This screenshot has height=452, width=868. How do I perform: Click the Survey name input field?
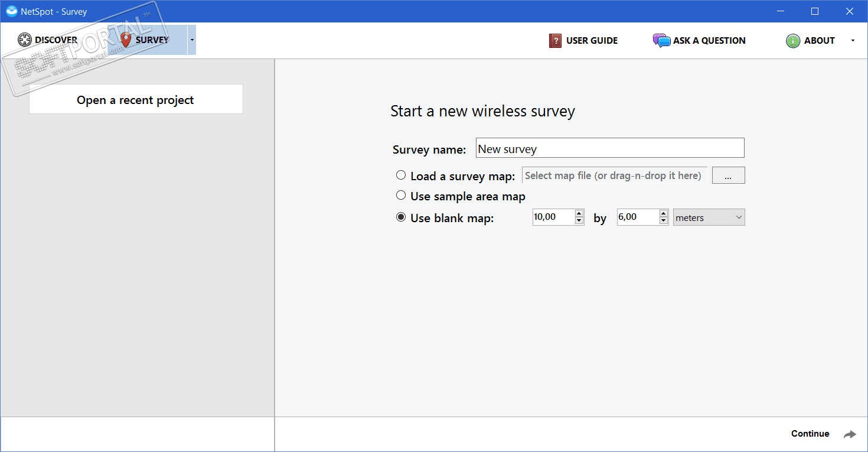610,148
